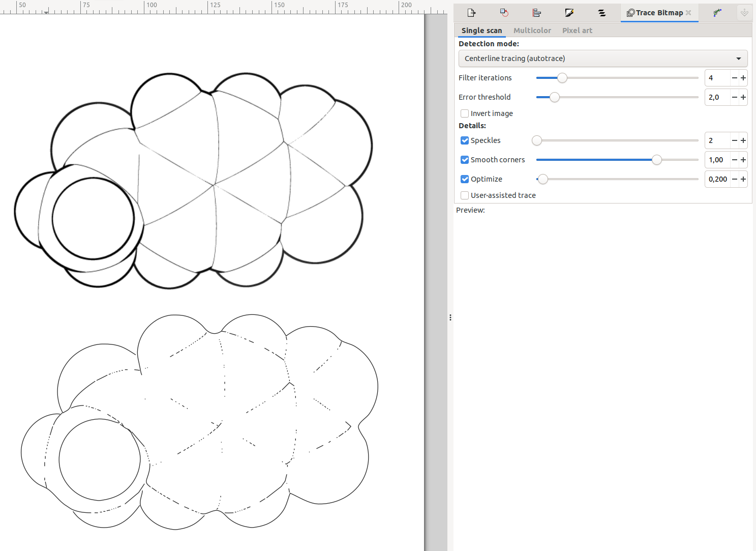This screenshot has width=756, height=551.
Task: Increase Speckles value with plus button
Action: (x=743, y=140)
